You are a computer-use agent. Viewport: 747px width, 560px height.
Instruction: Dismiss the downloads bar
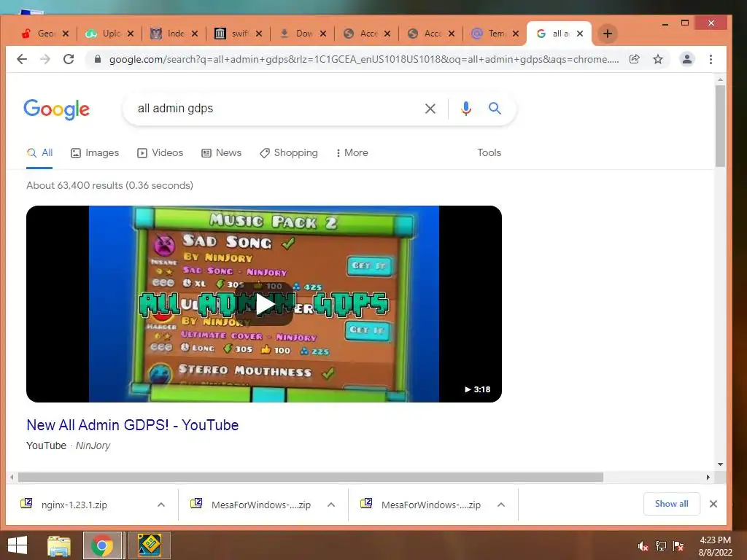[713, 504]
